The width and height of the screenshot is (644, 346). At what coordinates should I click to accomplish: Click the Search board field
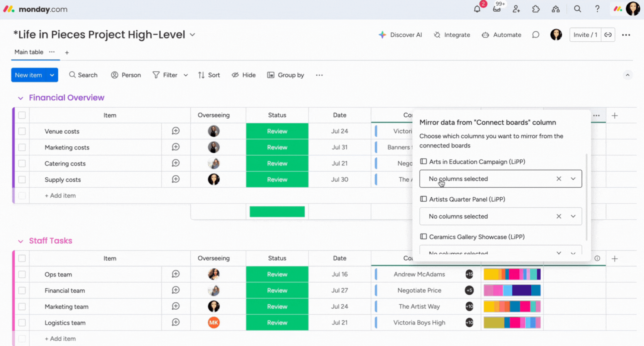point(83,75)
